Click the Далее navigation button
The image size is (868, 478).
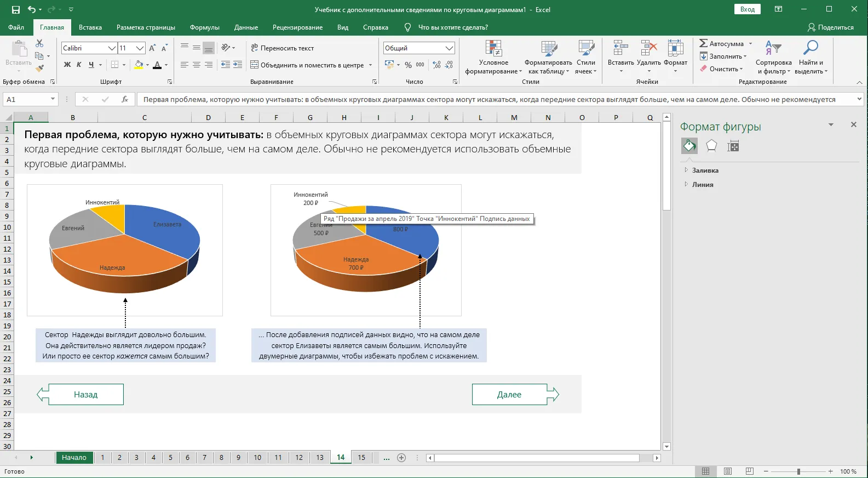509,395
